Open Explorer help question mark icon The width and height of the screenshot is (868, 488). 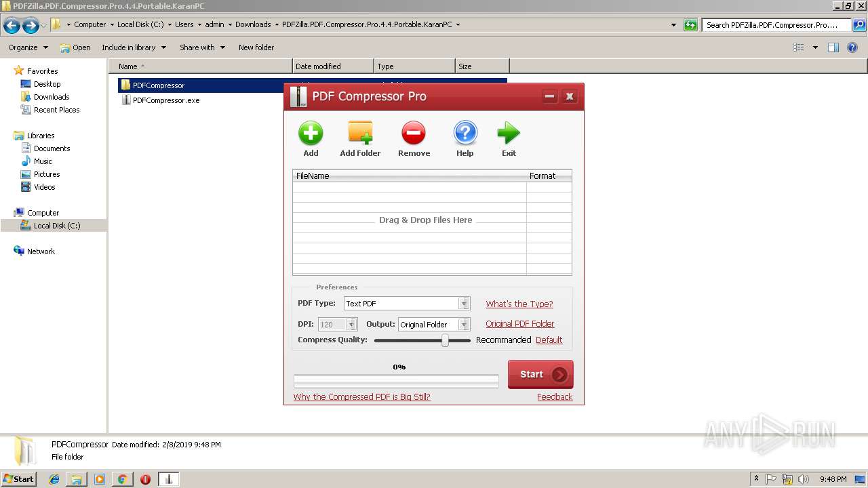click(x=853, y=47)
